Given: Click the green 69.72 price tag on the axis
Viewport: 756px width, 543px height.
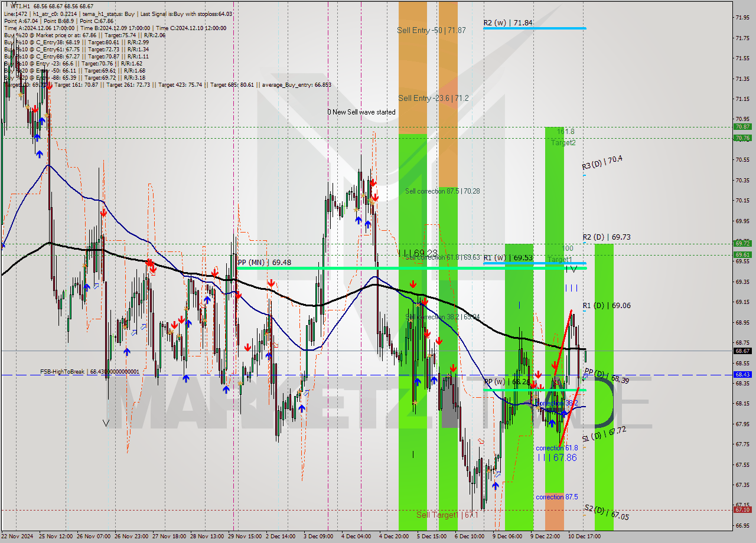Looking at the screenshot, I should [x=742, y=243].
